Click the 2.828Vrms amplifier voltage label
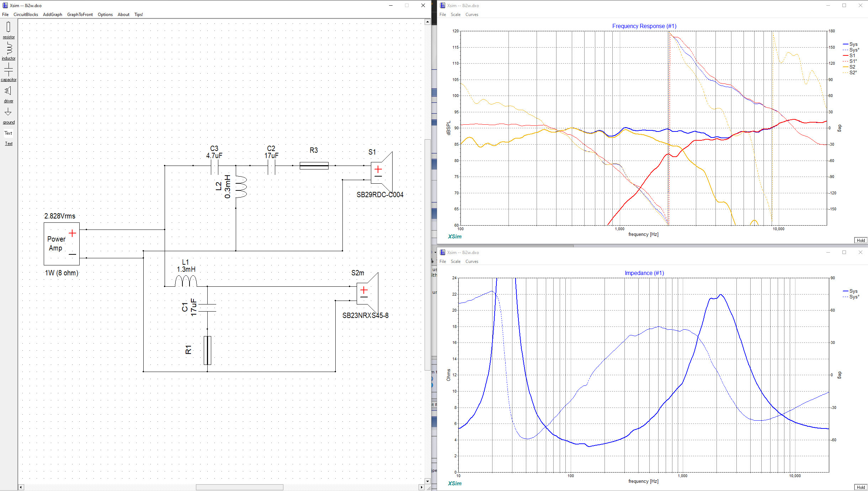 coord(60,216)
